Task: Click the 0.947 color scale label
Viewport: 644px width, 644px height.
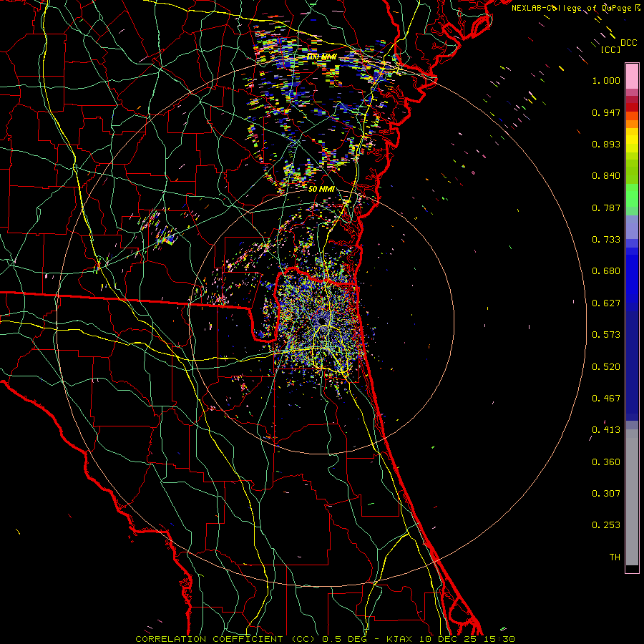Action: 606,112
